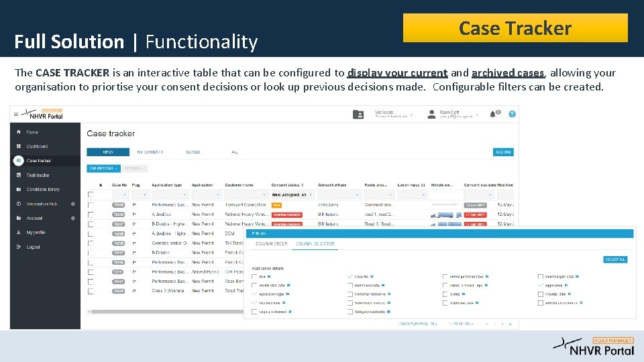Open the ACTIONS dropdown

click(x=134, y=168)
